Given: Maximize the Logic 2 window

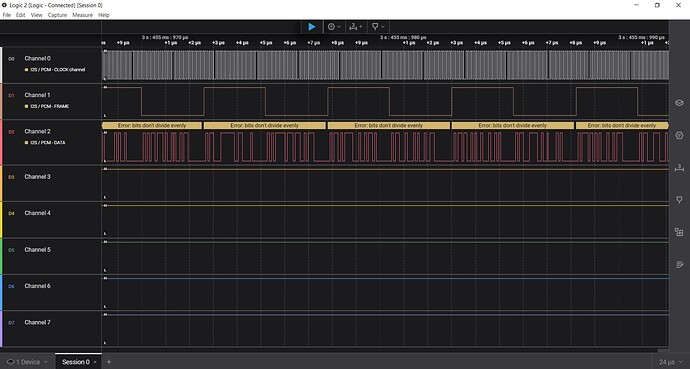Looking at the screenshot, I should tap(657, 5).
